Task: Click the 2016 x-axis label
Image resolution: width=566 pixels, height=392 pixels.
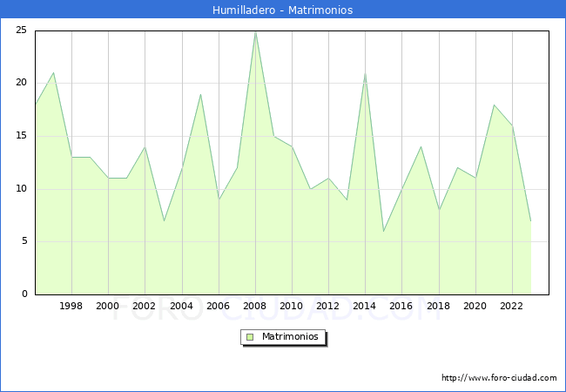Action: click(401, 306)
